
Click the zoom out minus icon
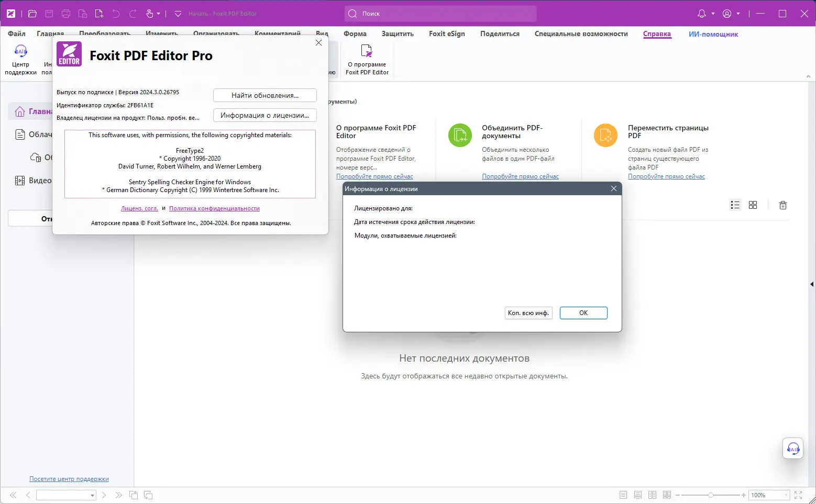(x=678, y=495)
